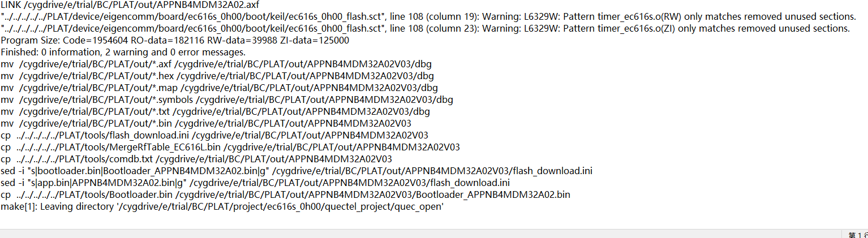
Task: Click the mv *.axf command line
Action: [216, 64]
